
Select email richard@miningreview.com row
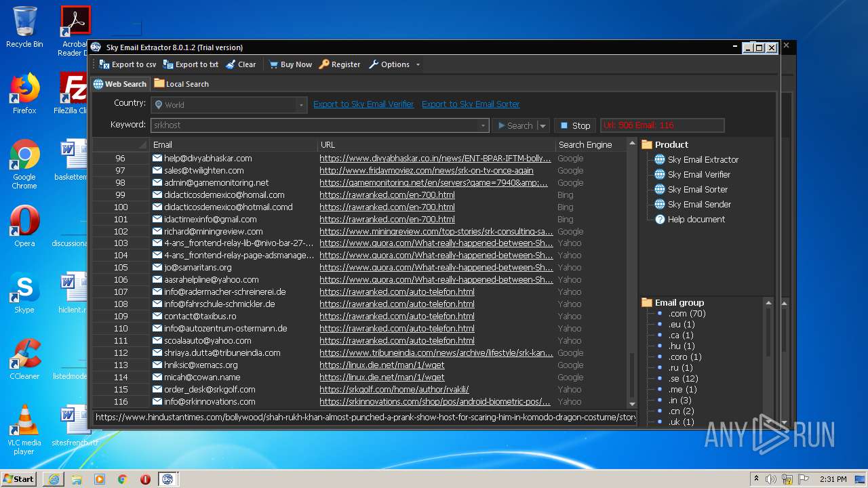click(x=213, y=231)
